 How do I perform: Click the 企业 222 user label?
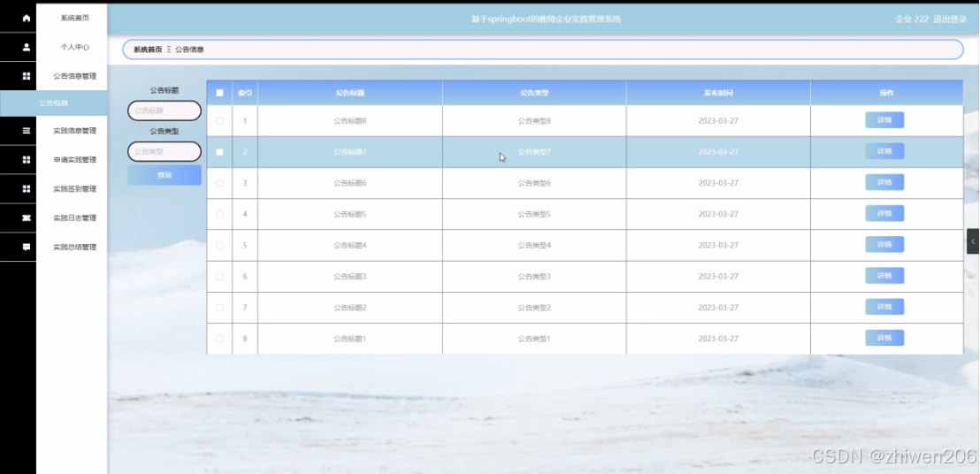point(912,19)
